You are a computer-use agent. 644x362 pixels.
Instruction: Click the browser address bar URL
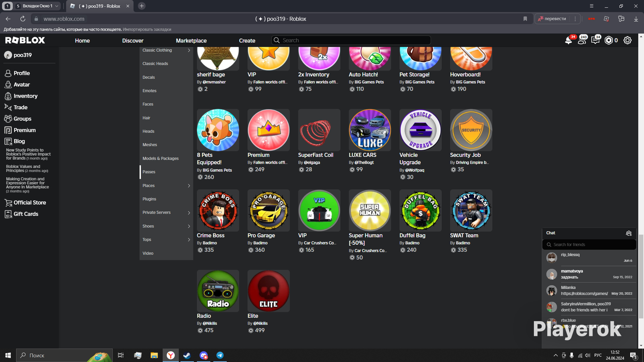click(64, 19)
